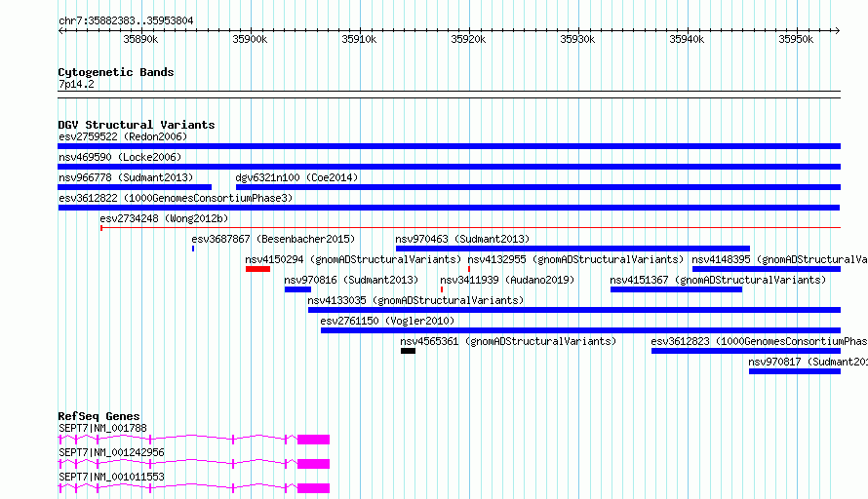
Task: Select esv3612823 1000Genomes variant bar
Action: pos(746,351)
